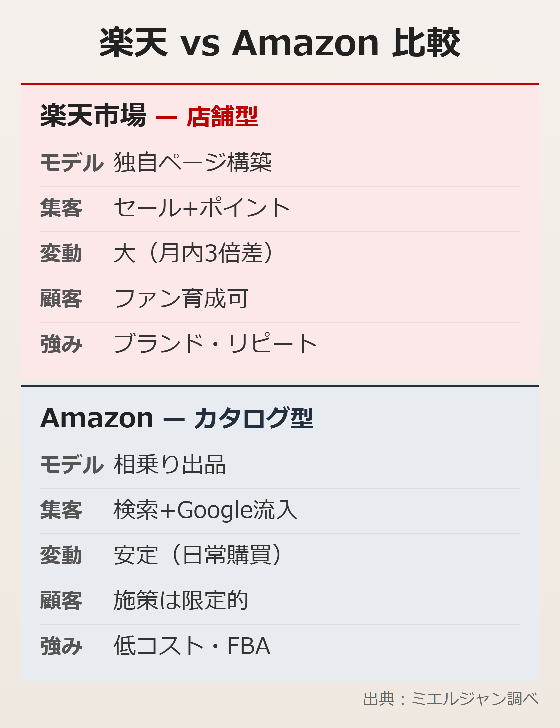
Task: Click the red 店舗型 label
Action: tap(222, 116)
